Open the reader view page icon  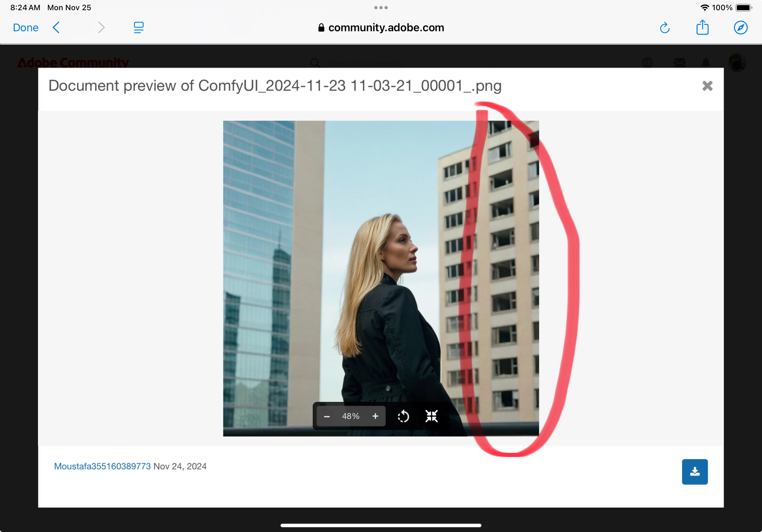click(x=138, y=27)
